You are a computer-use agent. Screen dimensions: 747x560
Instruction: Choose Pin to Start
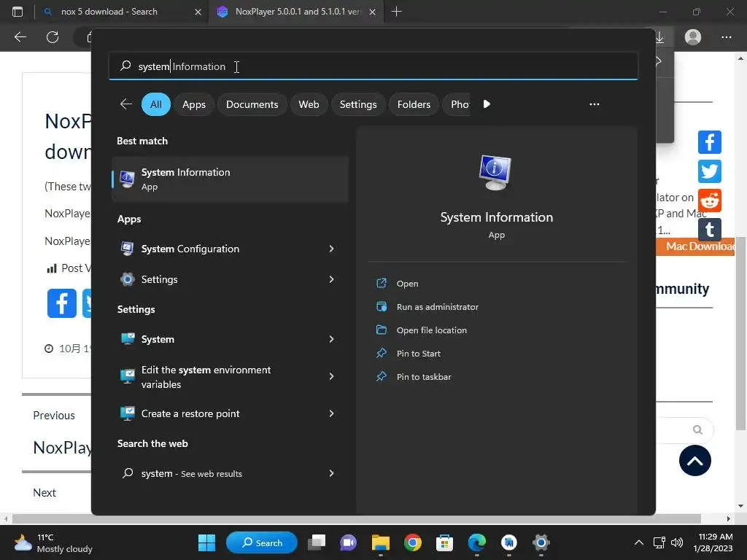[x=418, y=354]
